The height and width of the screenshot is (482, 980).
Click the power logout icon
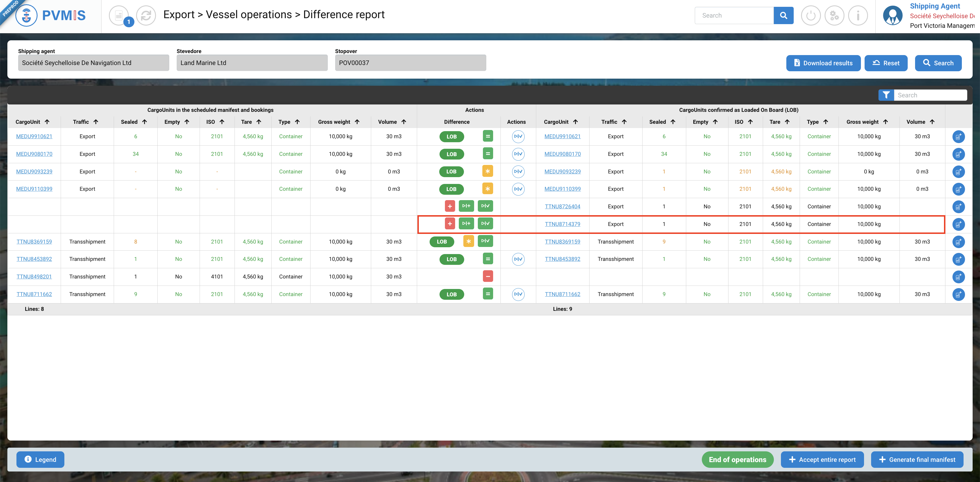pyautogui.click(x=810, y=16)
